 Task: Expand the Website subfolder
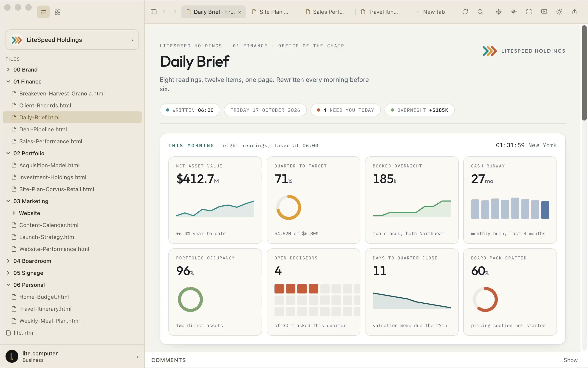(x=14, y=213)
